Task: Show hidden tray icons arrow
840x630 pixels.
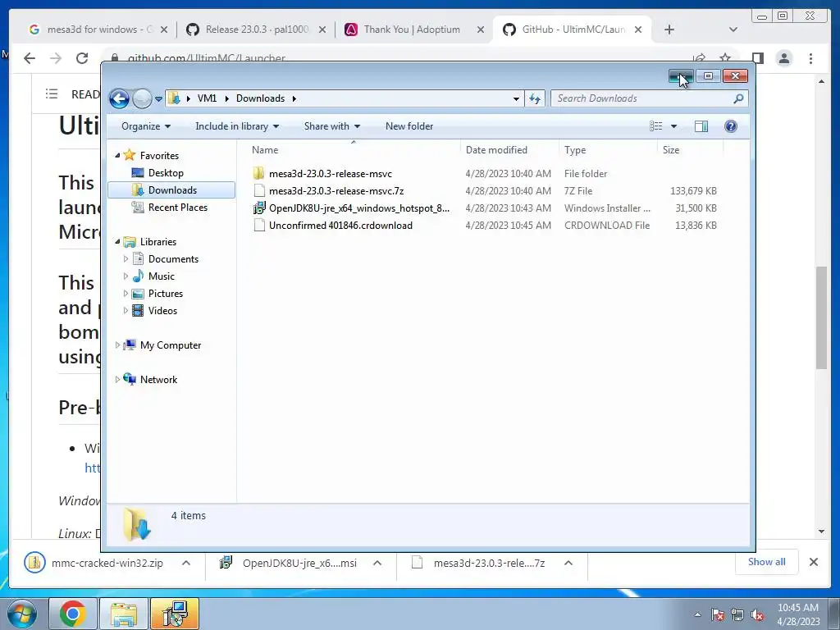Action: coord(697,614)
